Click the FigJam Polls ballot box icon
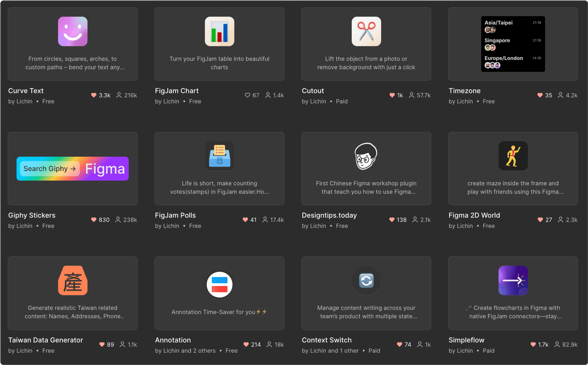Image resolution: width=588 pixels, height=365 pixels. point(219,156)
